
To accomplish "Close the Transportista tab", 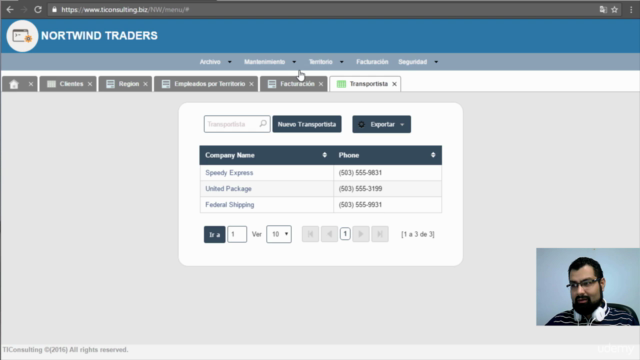I will pos(394,84).
